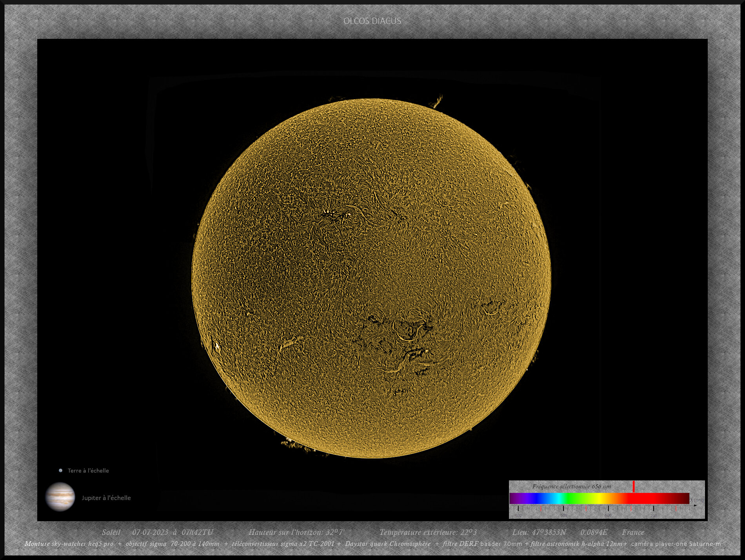Click "Hauteur sur l'horizon: 32°7'" text

(x=296, y=532)
